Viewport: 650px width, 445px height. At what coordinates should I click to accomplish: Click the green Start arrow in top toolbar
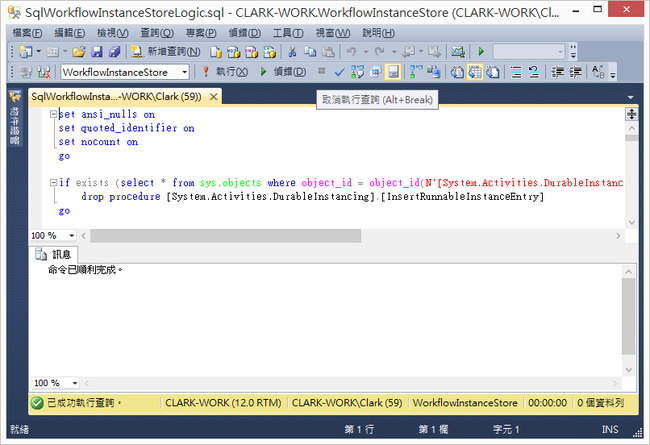(x=481, y=52)
